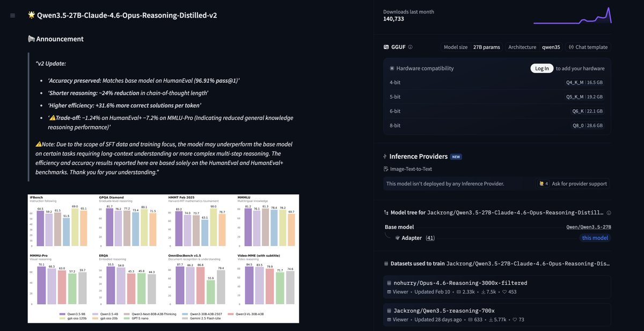Click the 4-bit row label
This screenshot has height=331, width=644.
point(396,83)
